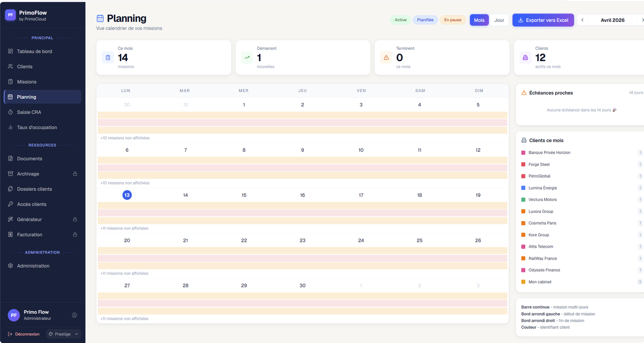Click the lock icon beside Archivage

(x=75, y=174)
